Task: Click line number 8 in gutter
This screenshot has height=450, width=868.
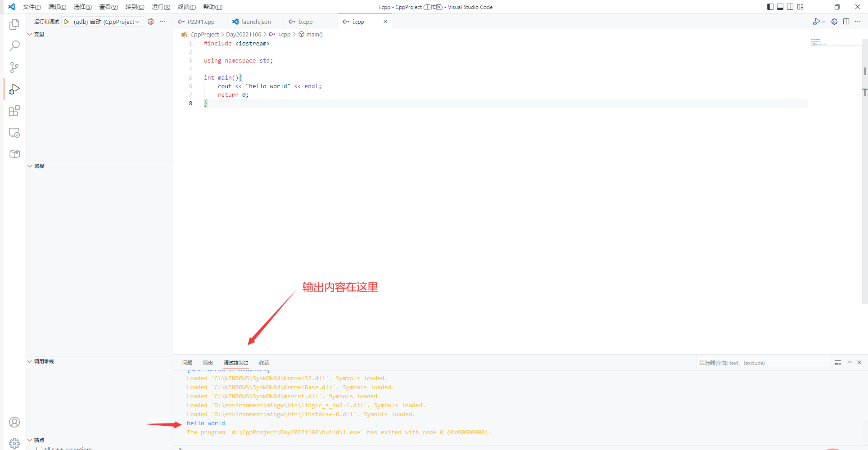Action: 190,103
